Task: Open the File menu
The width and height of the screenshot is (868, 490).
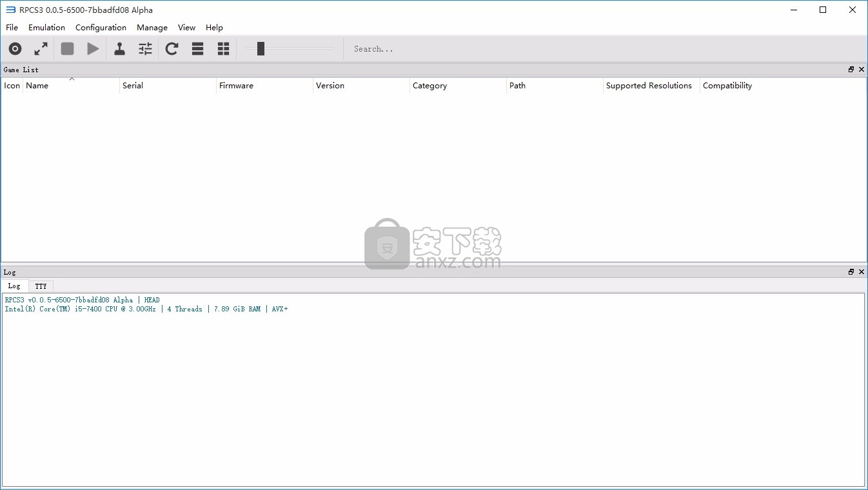Action: pos(12,27)
